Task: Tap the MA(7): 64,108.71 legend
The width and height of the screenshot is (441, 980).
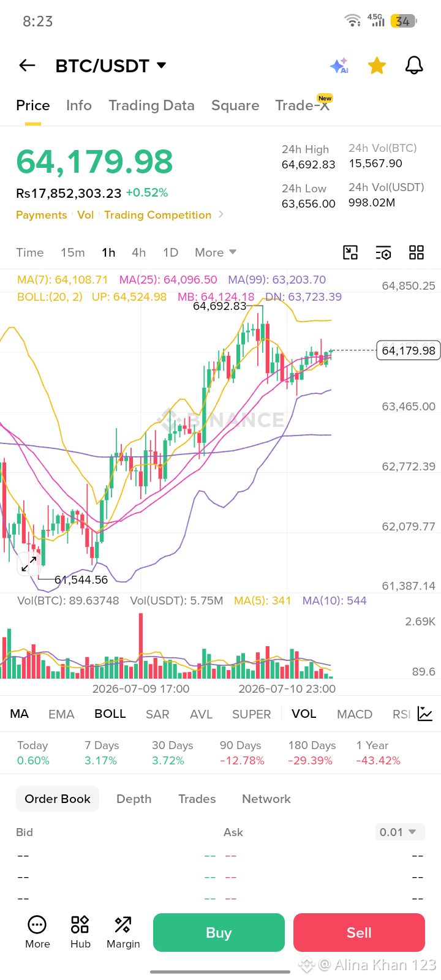Action: pos(62,279)
